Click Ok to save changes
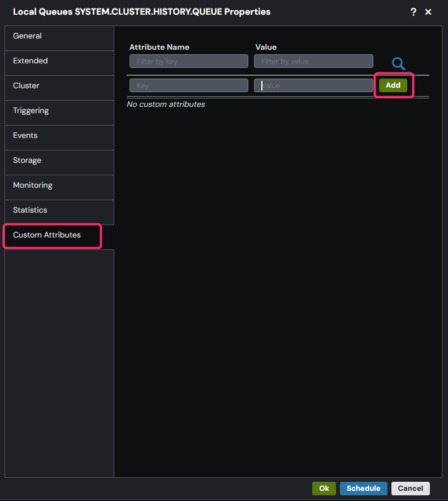 click(324, 488)
